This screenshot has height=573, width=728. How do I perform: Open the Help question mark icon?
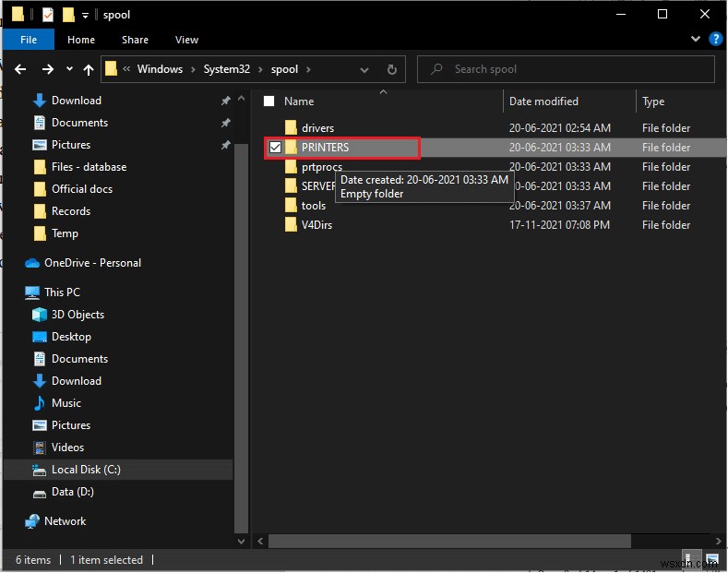[x=715, y=39]
